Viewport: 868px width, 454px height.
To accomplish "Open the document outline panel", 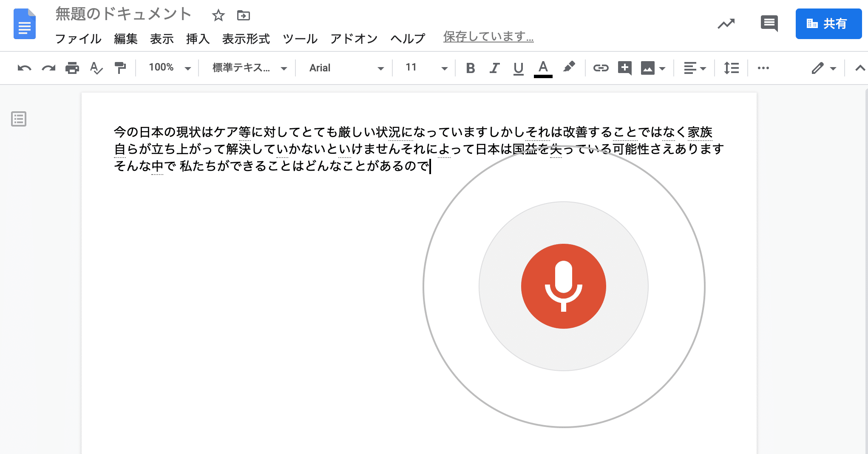I will (x=18, y=120).
